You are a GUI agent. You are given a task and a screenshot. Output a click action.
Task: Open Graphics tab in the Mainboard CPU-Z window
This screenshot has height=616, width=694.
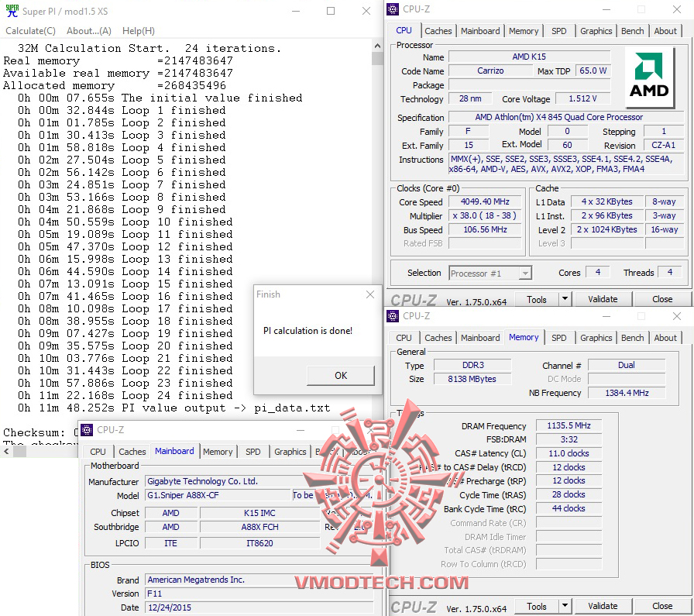[290, 452]
